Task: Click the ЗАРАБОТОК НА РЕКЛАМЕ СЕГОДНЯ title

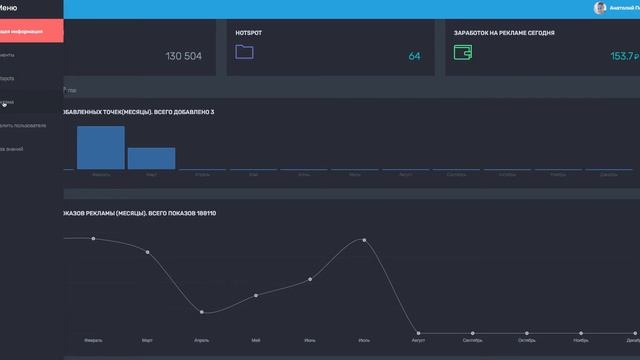Action: 504,33
